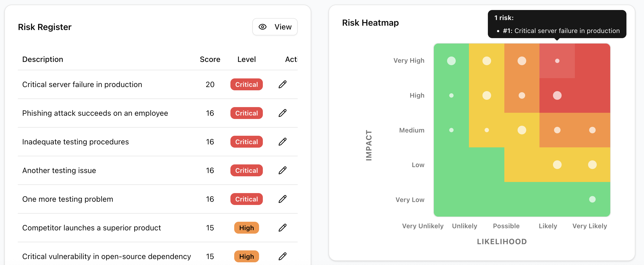Click the Description column header
The width and height of the screenshot is (644, 265).
tap(43, 59)
